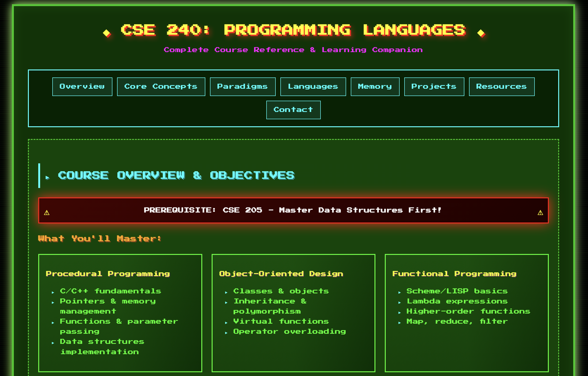Screen dimensions: 588x376
Task: Click the Functional Programming card title
Action: point(454,274)
